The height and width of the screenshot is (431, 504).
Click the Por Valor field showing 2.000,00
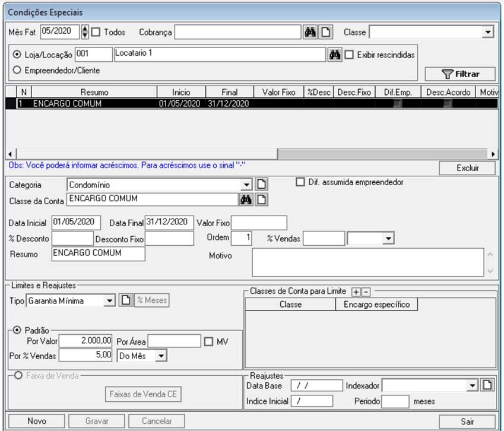click(85, 341)
